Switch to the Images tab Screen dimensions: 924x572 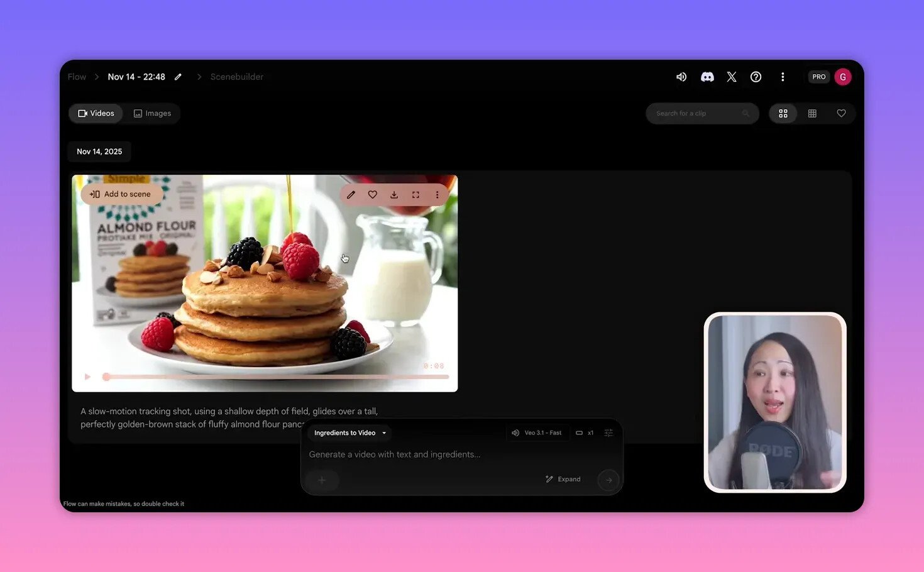pos(152,113)
